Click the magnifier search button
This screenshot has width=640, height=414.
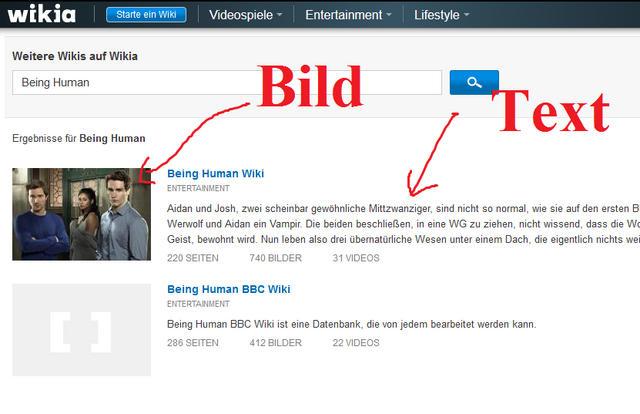click(x=474, y=82)
